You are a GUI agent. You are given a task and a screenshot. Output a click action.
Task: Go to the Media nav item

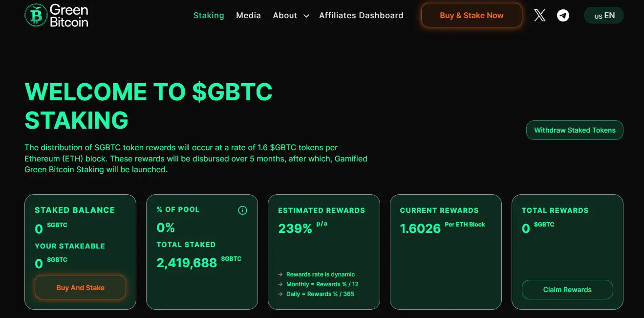[248, 15]
